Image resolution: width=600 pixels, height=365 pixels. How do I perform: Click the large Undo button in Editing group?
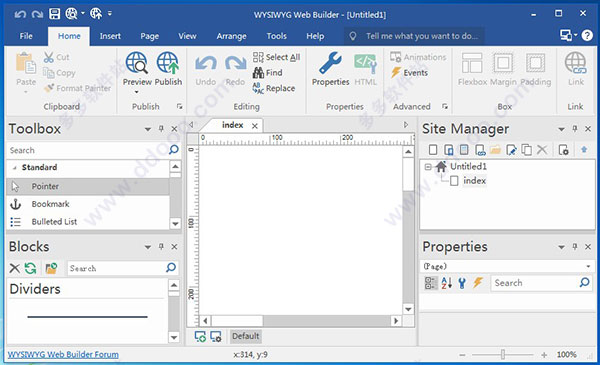pos(206,70)
